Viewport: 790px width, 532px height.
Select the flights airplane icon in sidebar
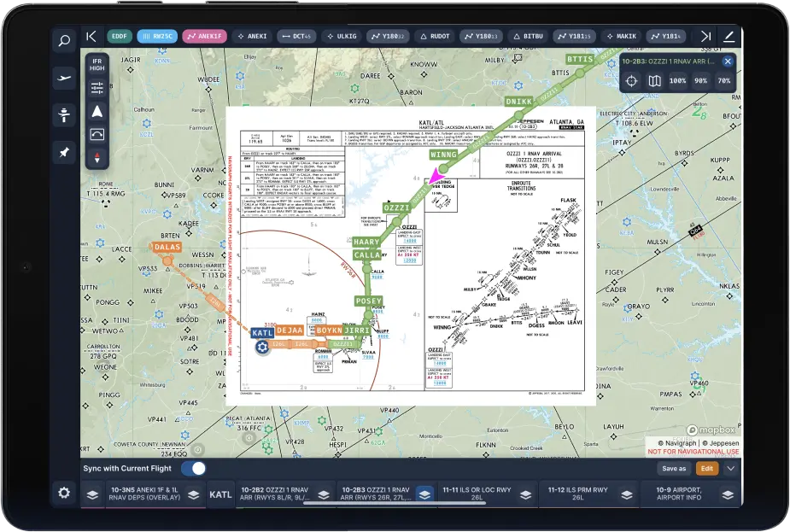coord(64,78)
